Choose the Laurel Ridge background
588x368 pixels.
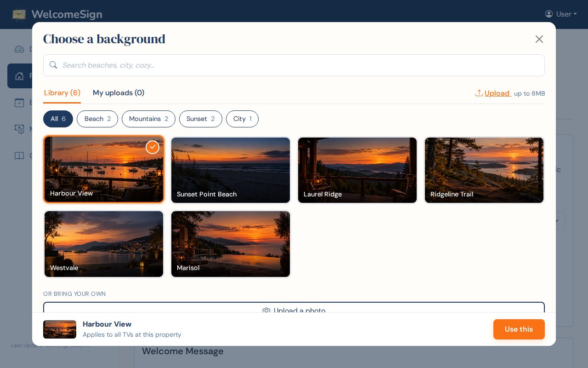tap(357, 170)
